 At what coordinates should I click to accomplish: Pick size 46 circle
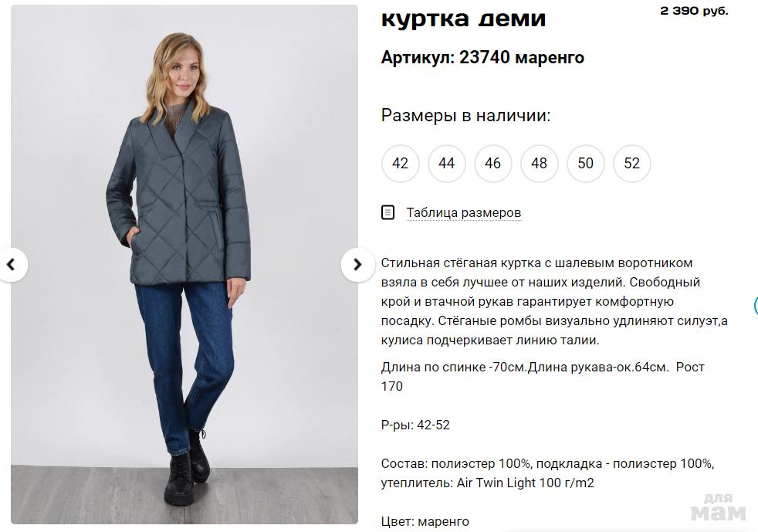pos(492,164)
